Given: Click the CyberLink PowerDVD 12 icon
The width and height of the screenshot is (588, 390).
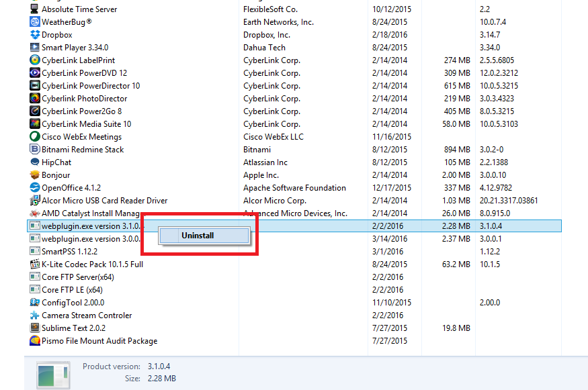Looking at the screenshot, I should [34, 73].
